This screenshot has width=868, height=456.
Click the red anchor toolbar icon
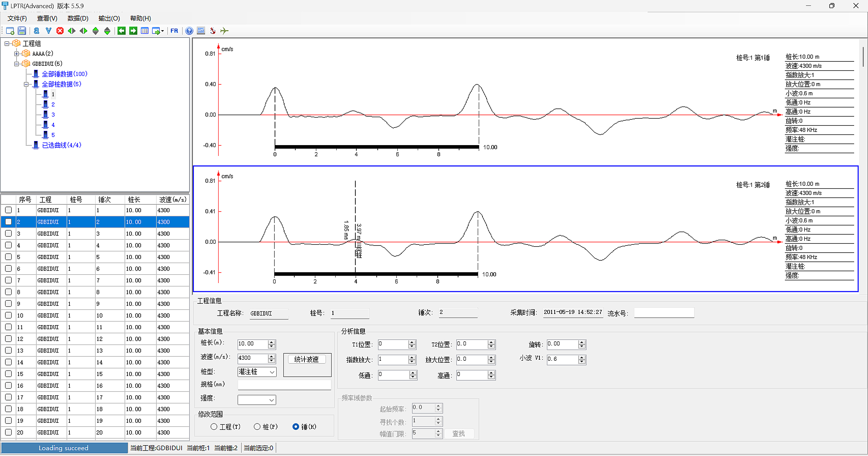coord(213,31)
